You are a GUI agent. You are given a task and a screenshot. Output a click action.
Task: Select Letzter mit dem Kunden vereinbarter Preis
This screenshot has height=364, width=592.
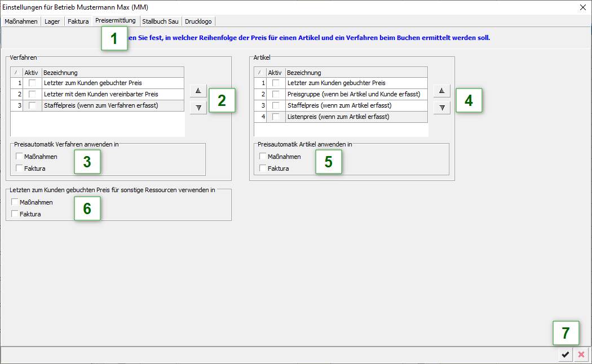pyautogui.click(x=100, y=94)
